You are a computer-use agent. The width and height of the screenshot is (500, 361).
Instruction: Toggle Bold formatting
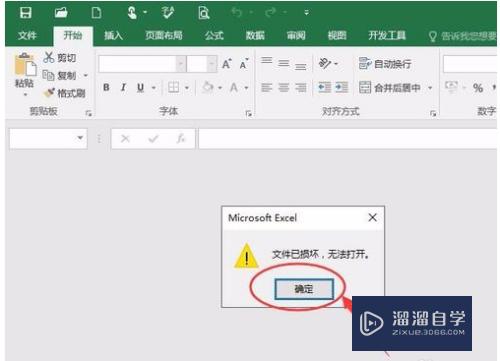point(106,88)
